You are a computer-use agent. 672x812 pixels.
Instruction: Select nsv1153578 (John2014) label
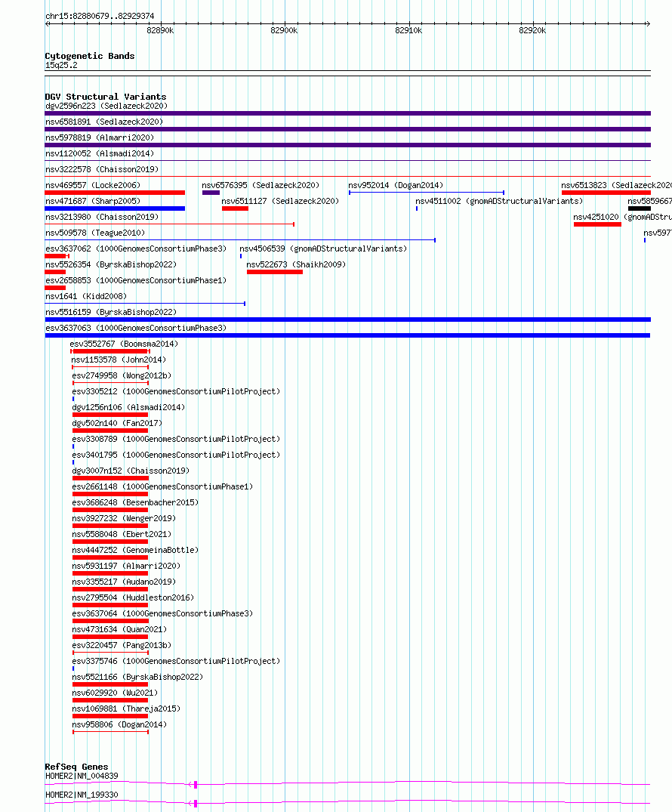[x=119, y=360]
